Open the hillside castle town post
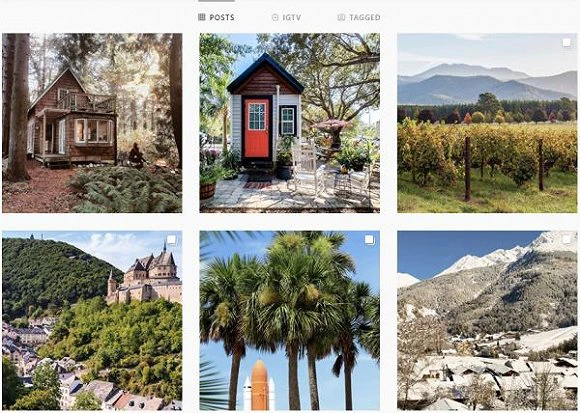 tap(92, 321)
